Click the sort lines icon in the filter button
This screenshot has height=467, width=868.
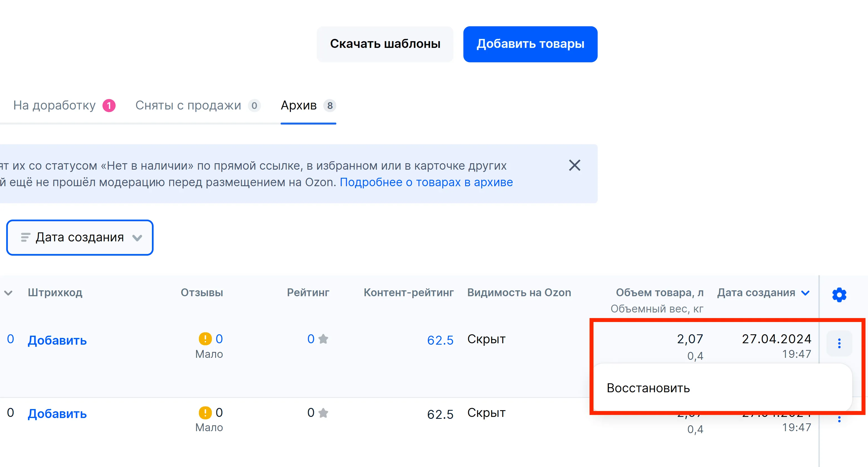[x=25, y=237]
